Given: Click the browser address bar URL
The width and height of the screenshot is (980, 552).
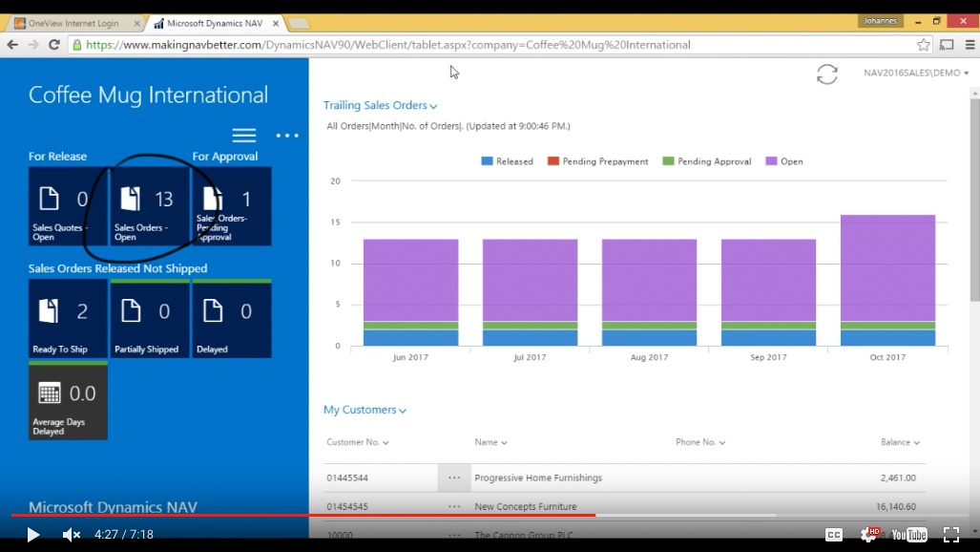Looking at the screenshot, I should pyautogui.click(x=387, y=45).
